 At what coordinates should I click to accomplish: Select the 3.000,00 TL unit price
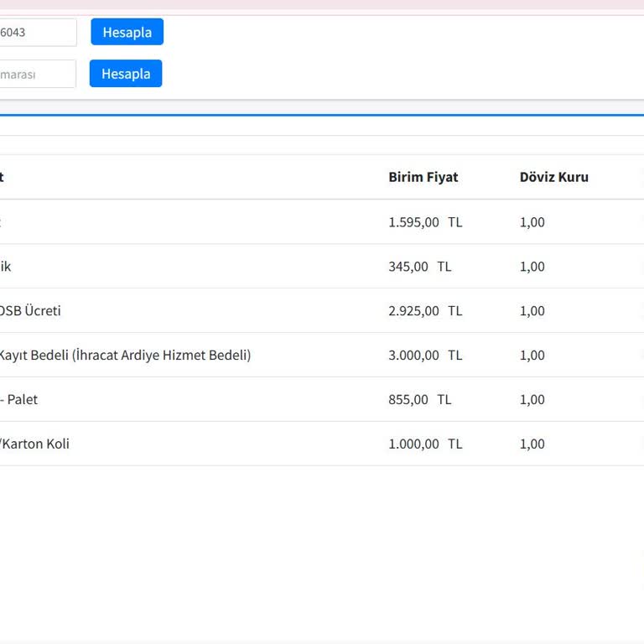pyautogui.click(x=424, y=356)
